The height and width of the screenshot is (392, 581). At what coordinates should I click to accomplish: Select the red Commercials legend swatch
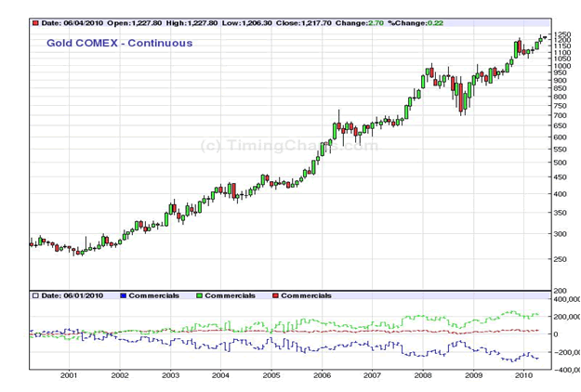[275, 295]
